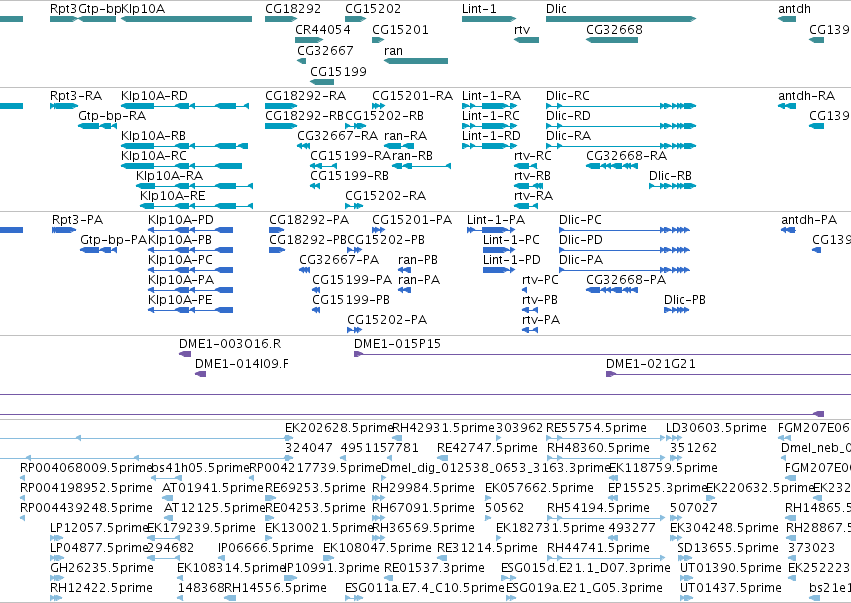851x603 pixels.
Task: Click the CG15199 gene label
Action: (x=338, y=71)
